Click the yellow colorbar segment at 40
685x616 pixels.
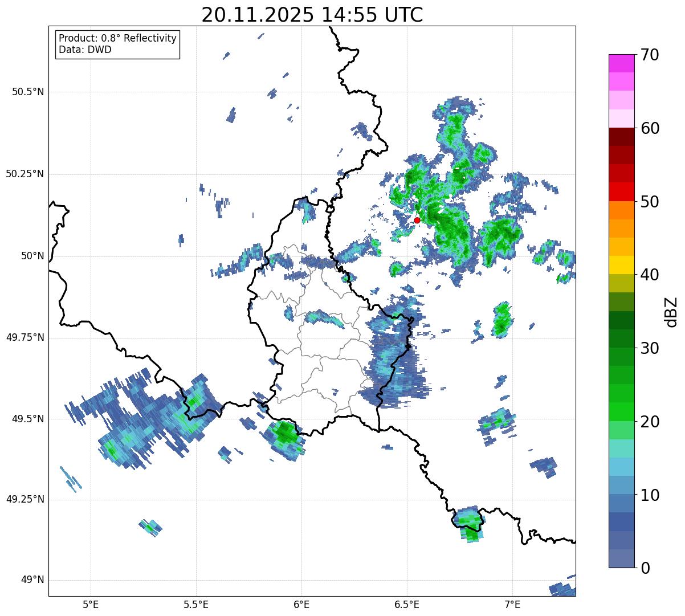pyautogui.click(x=621, y=265)
